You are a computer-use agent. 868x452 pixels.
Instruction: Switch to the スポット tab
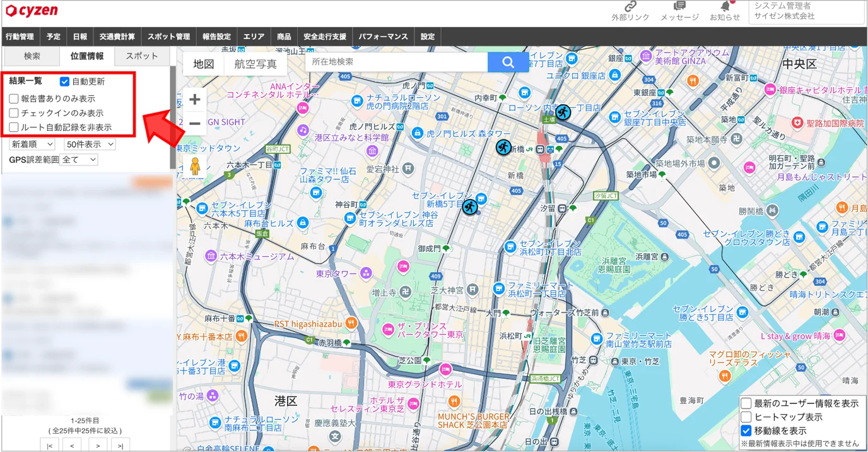pyautogui.click(x=142, y=56)
